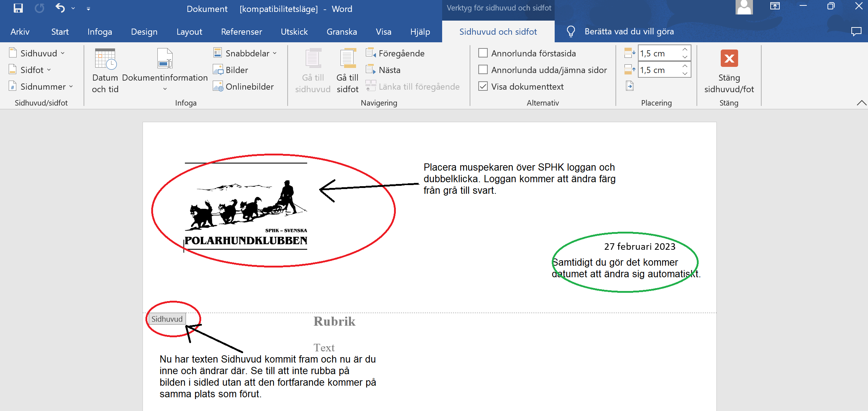Open the Sidnummer dropdown
Image resolution: width=868 pixels, height=411 pixels.
tap(41, 86)
